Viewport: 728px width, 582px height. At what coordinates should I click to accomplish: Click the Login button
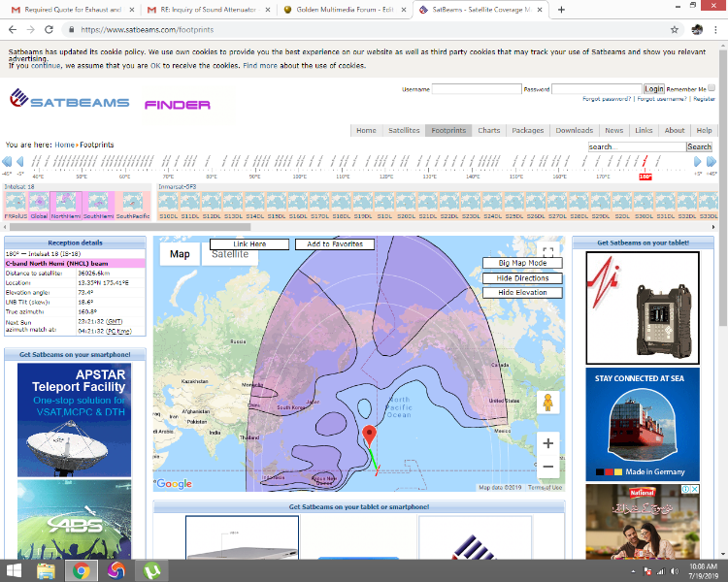pos(653,89)
